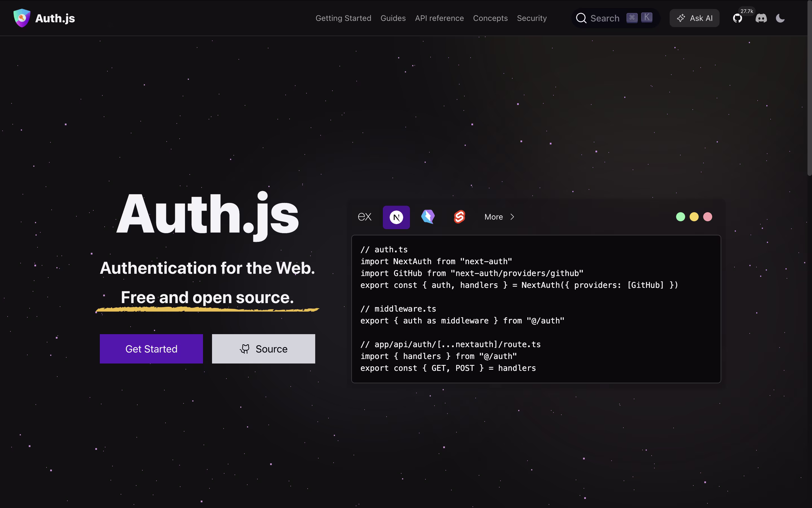
Task: Click the yellow window dot
Action: (694, 217)
